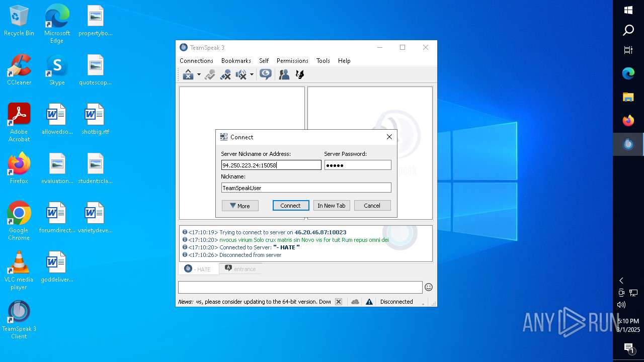Open the mute speakers dropdown arrow

tap(252, 75)
